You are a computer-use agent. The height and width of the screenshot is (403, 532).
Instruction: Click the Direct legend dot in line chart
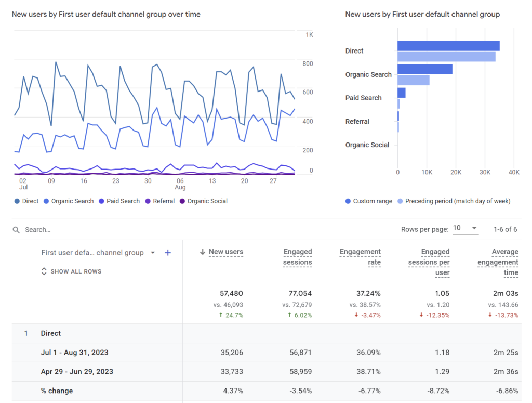pos(17,201)
